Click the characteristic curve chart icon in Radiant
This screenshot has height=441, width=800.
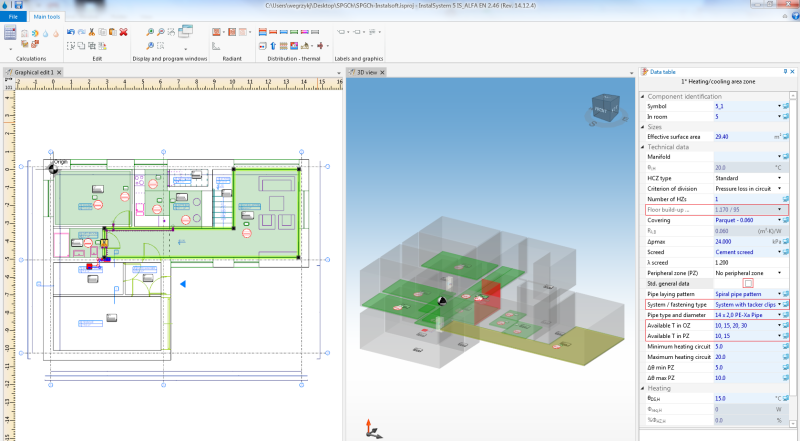[x=216, y=46]
